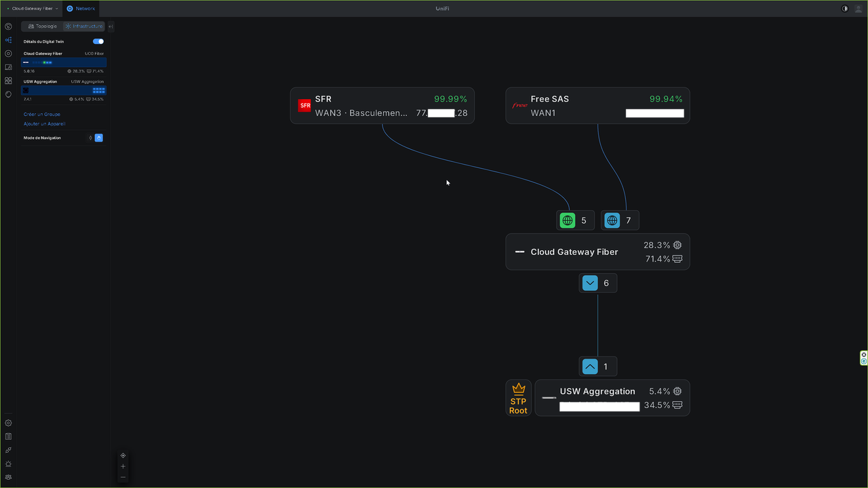The height and width of the screenshot is (488, 868).
Task: Click Mode de Navigation label
Action: [x=42, y=138]
